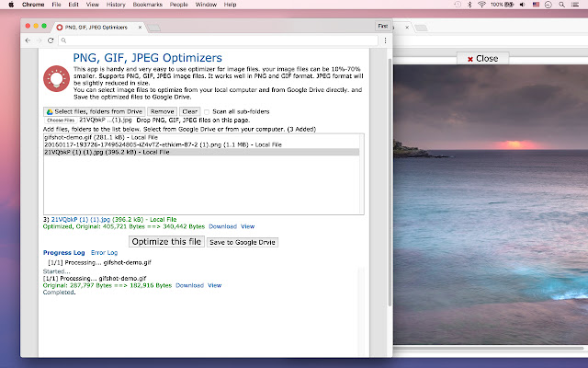
Task: Click the battery status indicator
Action: [503, 5]
